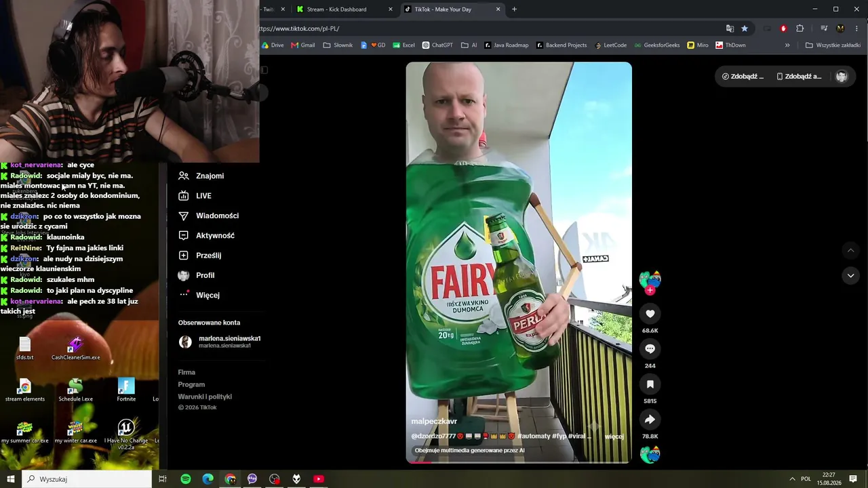Click the translate page icon
Viewport: 868px width, 488px height.
[x=730, y=28]
